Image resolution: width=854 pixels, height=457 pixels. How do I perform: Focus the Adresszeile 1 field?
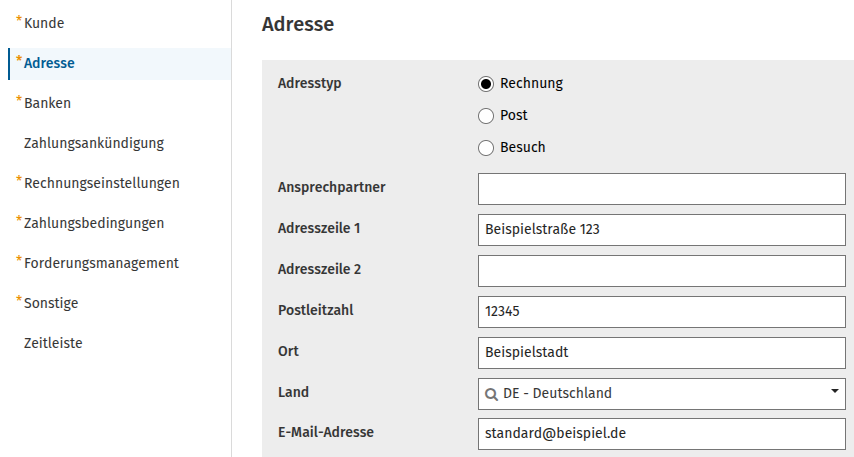(662, 230)
